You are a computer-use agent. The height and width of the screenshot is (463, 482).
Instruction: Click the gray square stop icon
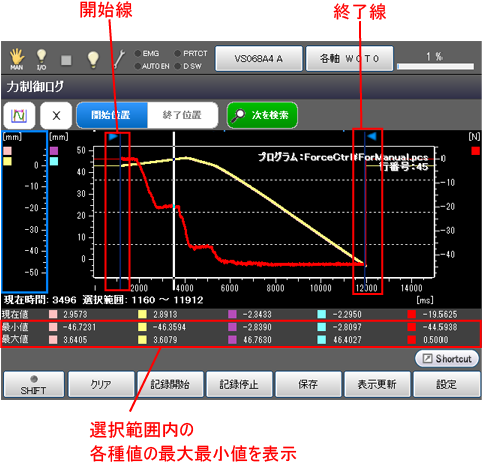click(66, 60)
